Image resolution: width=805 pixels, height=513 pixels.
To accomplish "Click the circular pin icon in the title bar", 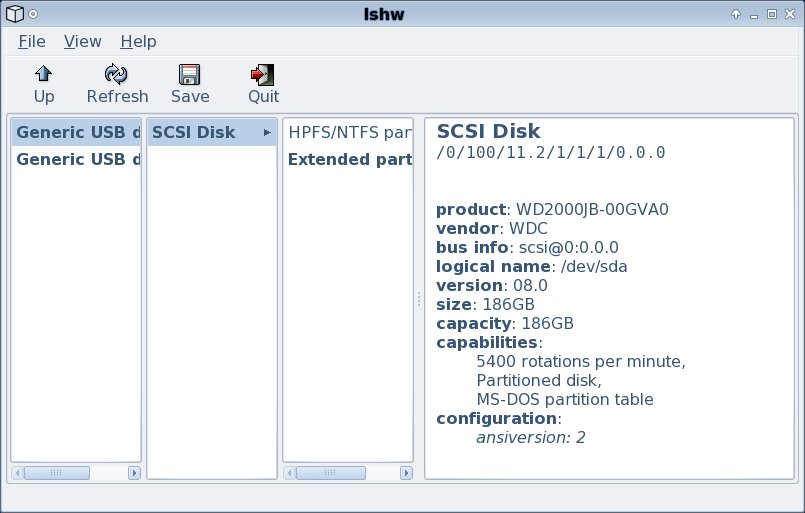I will pyautogui.click(x=33, y=14).
